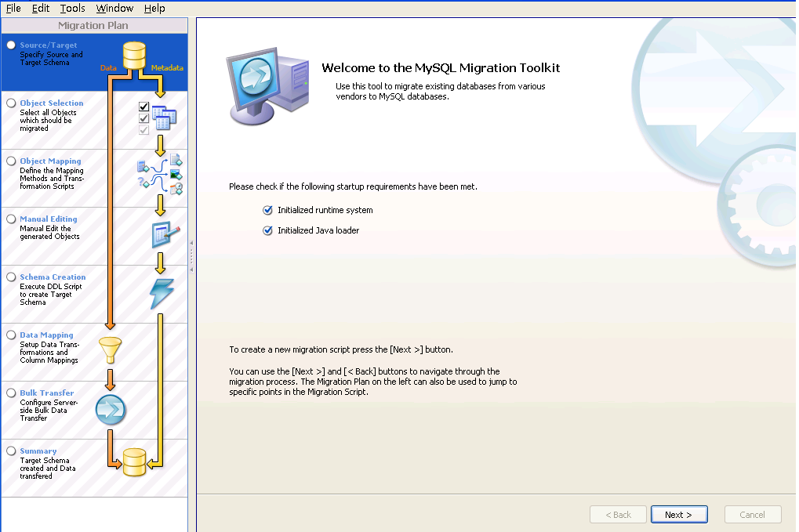Click the source database cylinder icon

tap(134, 56)
